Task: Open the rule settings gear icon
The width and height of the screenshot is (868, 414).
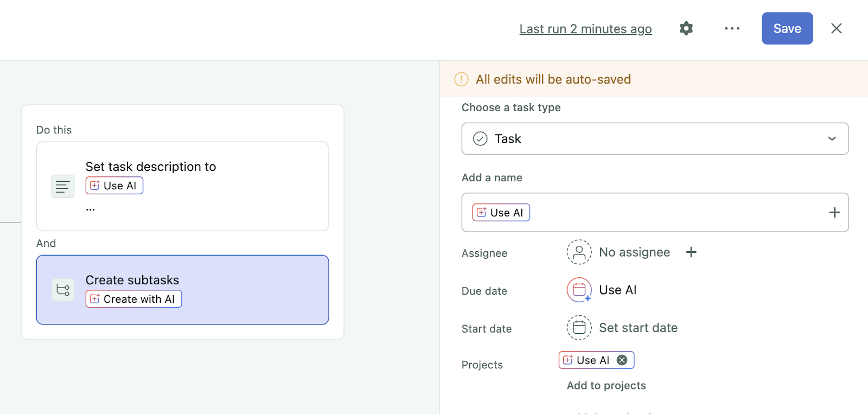Action: tap(686, 29)
